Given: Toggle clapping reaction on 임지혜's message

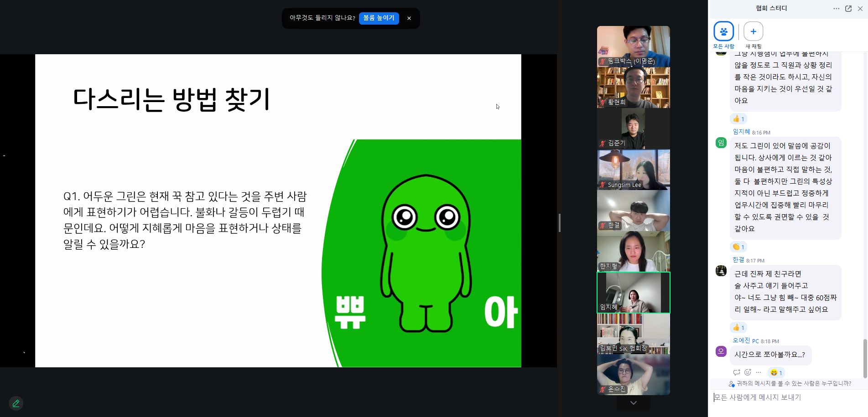Looking at the screenshot, I should click(738, 247).
